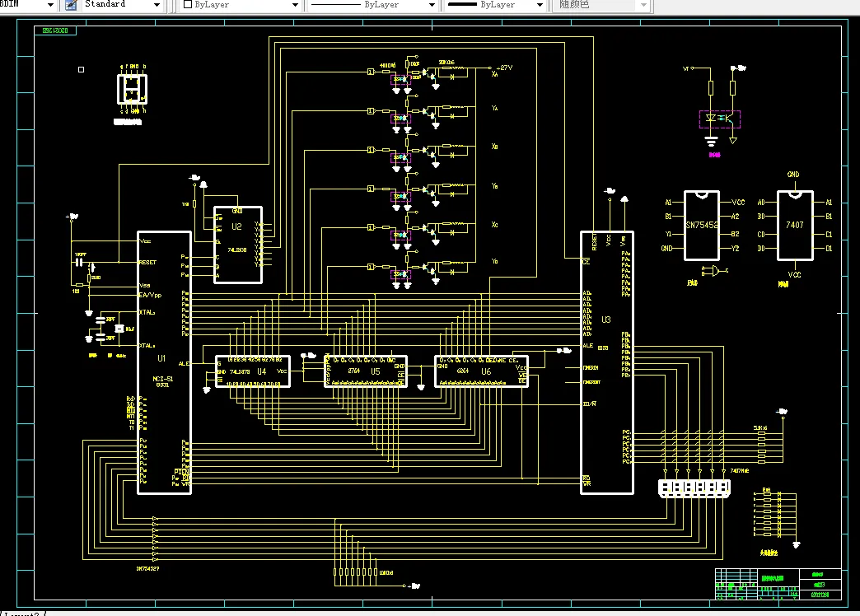The height and width of the screenshot is (616, 860).
Task: Select the GND label above the 7407 chip
Action: tap(793, 175)
